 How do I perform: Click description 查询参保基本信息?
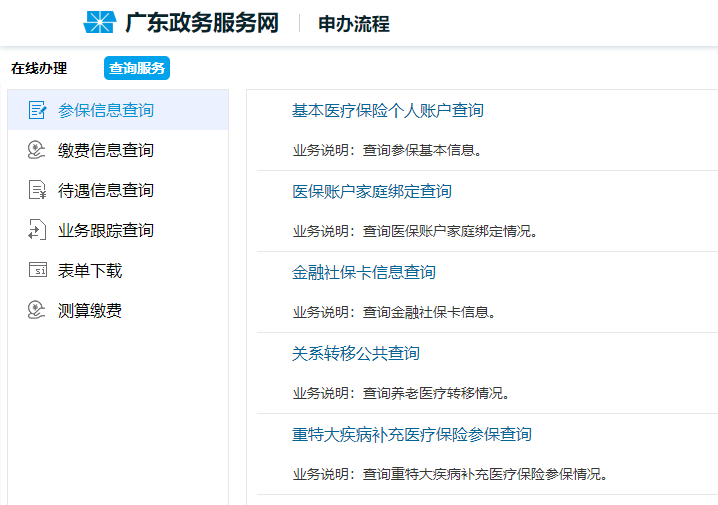(x=422, y=150)
